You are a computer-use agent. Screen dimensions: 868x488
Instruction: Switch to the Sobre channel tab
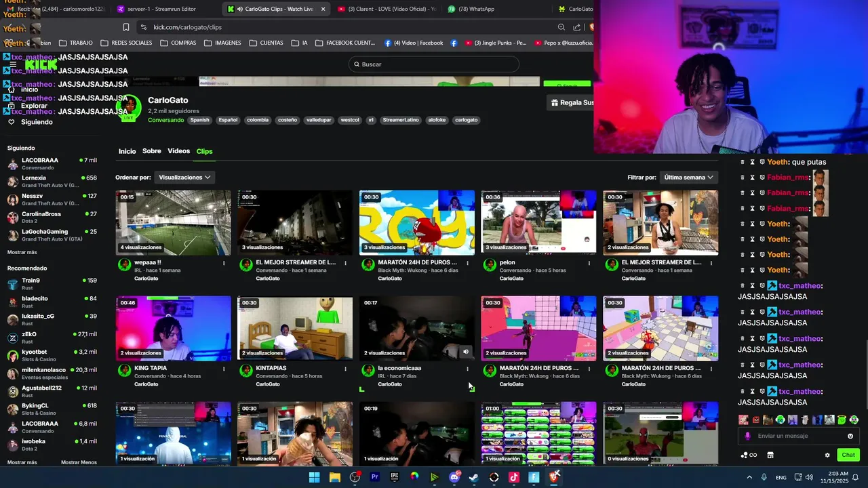tap(152, 151)
